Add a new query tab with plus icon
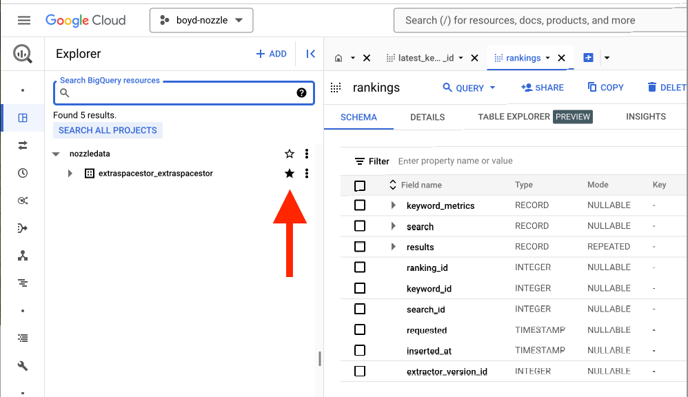Image resolution: width=688 pixels, height=397 pixels. (x=588, y=57)
